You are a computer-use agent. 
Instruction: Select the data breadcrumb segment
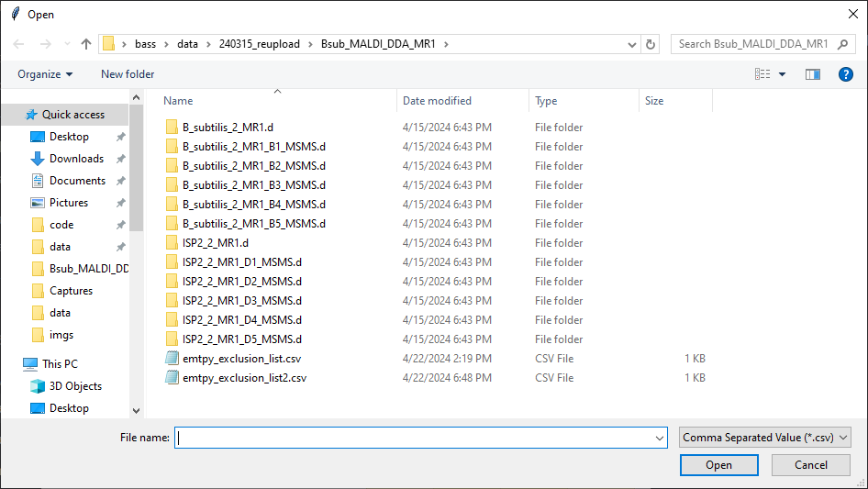pos(187,44)
